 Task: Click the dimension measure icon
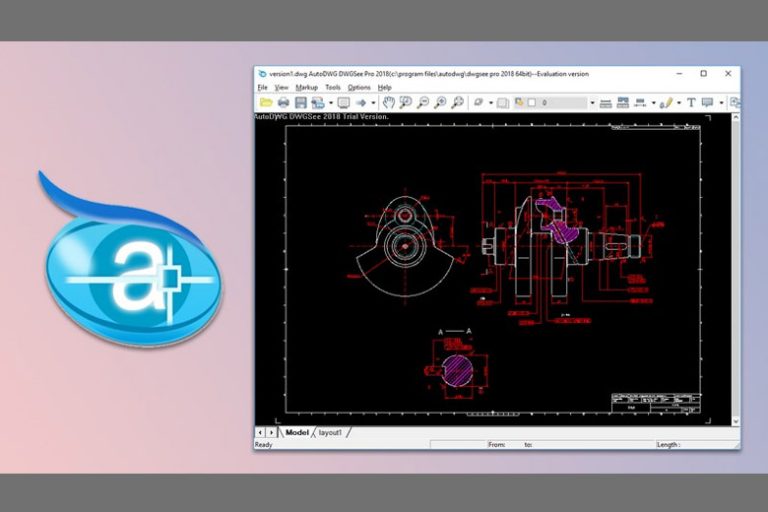tap(640, 102)
